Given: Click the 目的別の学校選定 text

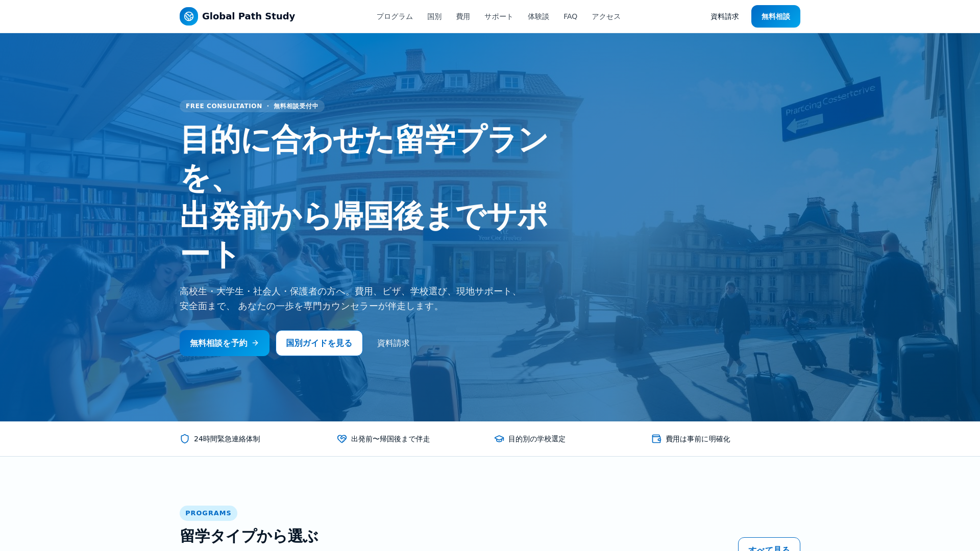Looking at the screenshot, I should pos(537,439).
